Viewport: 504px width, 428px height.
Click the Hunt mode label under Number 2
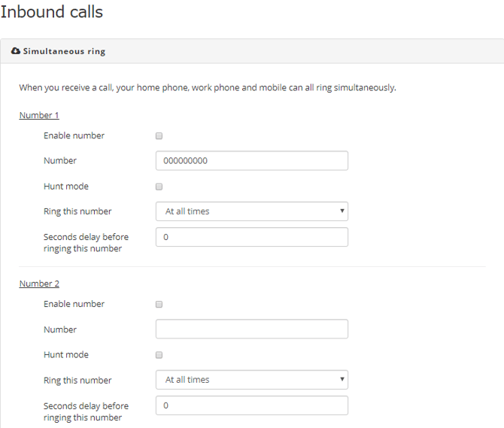(66, 355)
